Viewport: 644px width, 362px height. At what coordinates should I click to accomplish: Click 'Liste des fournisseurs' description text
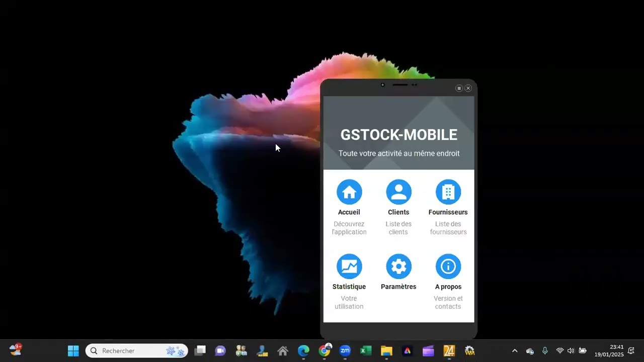pos(448,228)
